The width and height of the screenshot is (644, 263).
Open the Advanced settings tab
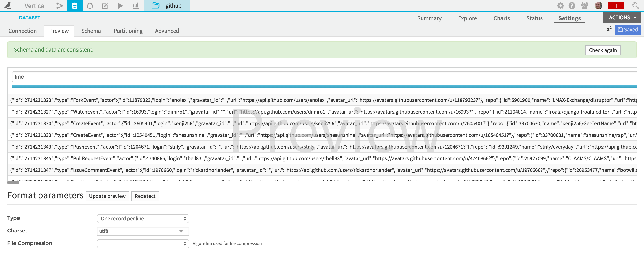pos(167,31)
